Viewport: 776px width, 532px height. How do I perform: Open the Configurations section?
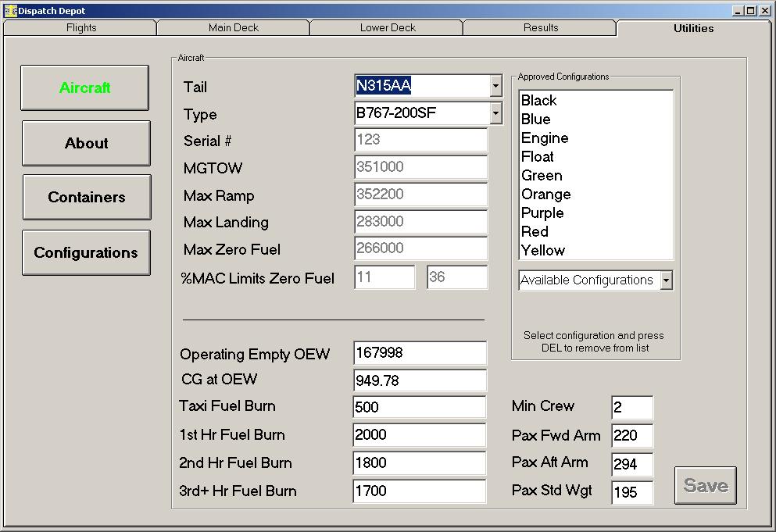coord(86,252)
